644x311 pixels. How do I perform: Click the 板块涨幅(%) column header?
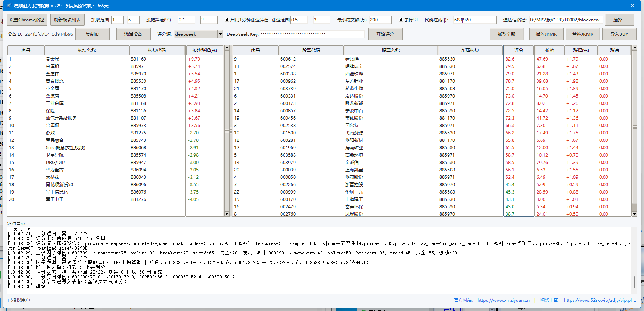click(205, 50)
